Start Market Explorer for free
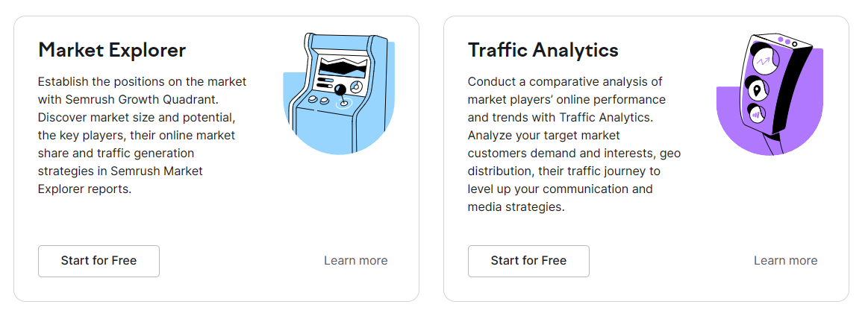Image resolution: width=868 pixels, height=319 pixels. pos(99,261)
